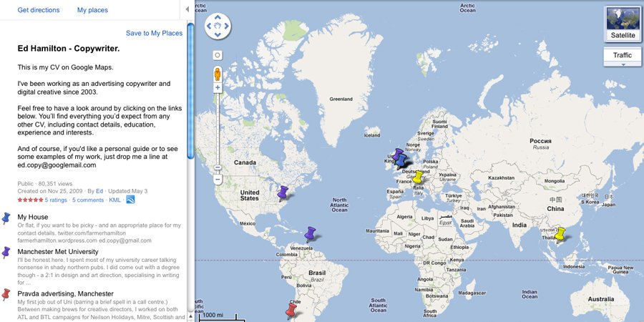The width and height of the screenshot is (644, 322).
Task: Collapse the left side panel
Action: [x=187, y=9]
